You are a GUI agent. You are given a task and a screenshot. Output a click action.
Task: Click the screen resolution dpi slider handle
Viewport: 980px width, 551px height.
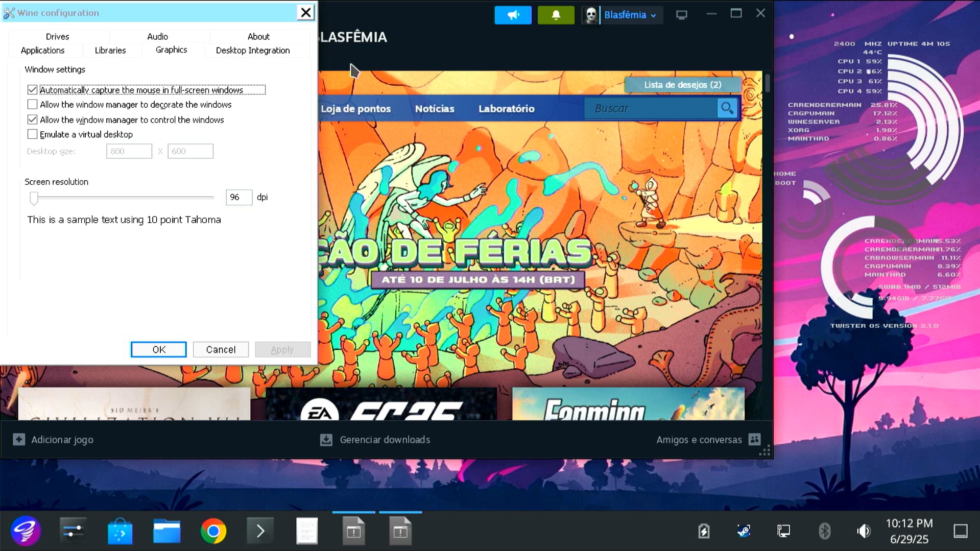click(34, 198)
